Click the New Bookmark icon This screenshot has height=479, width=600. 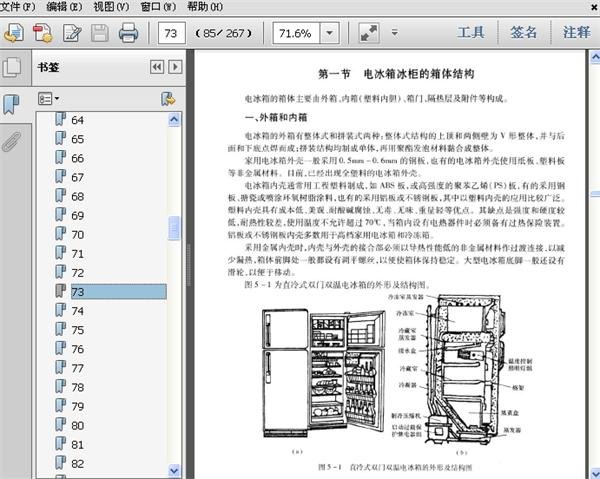(x=169, y=99)
